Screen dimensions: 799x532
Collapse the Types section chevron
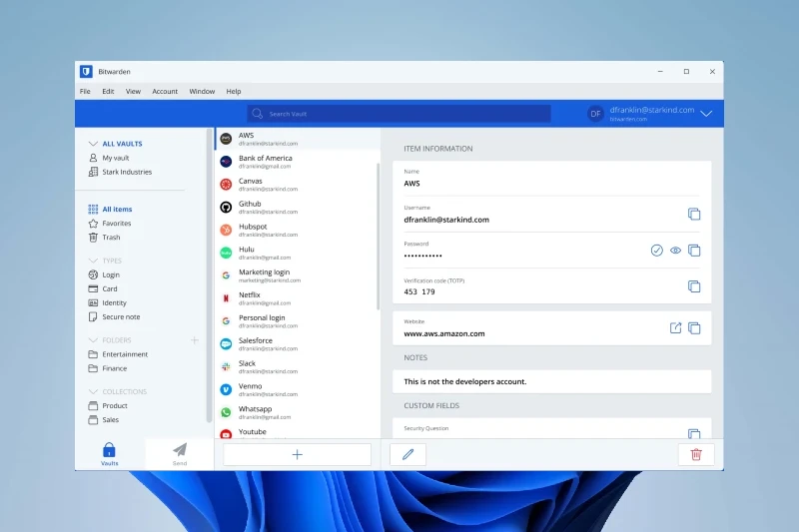click(93, 261)
